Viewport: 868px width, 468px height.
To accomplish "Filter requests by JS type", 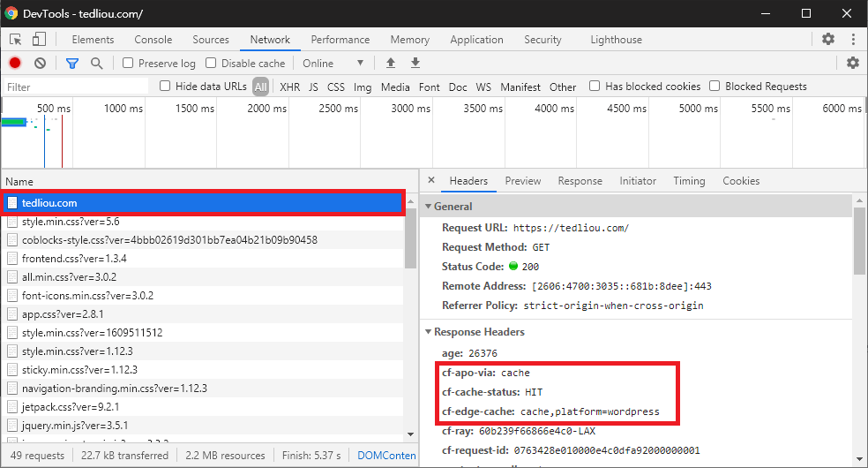I will coord(313,87).
